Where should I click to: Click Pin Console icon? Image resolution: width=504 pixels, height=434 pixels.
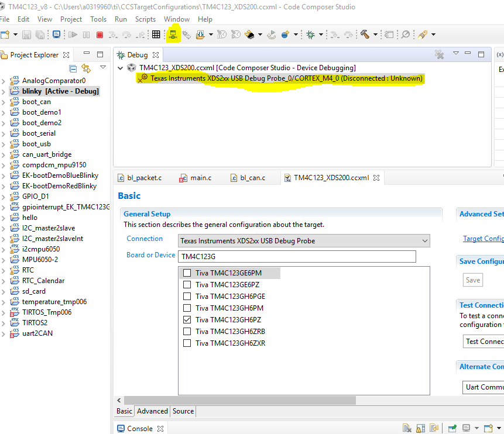point(452,428)
